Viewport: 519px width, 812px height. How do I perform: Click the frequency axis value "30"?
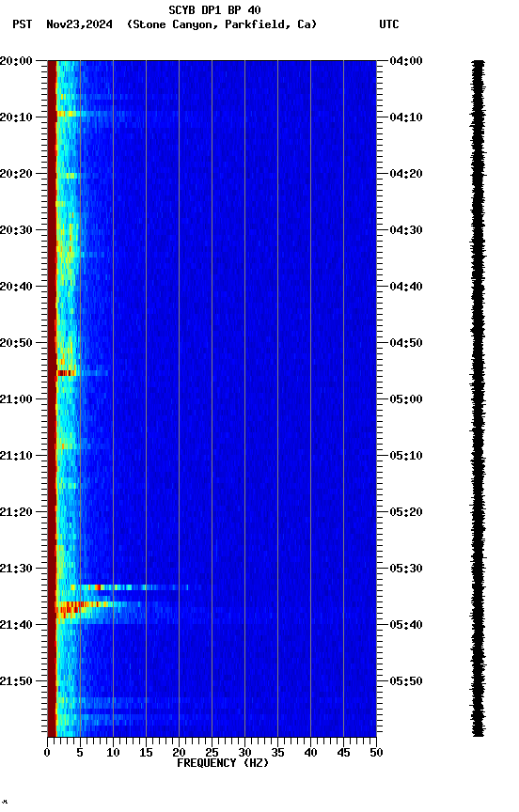click(244, 753)
